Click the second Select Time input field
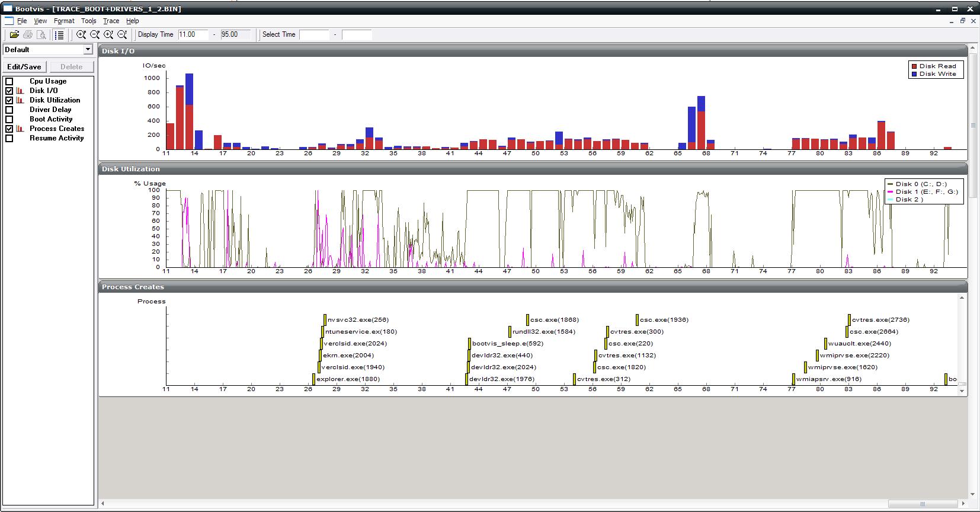Screen dimensions: 980x512 (357, 34)
